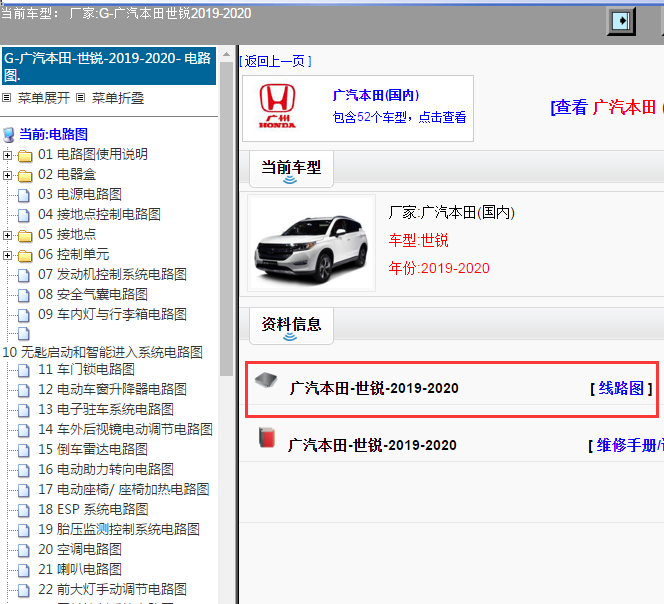The height and width of the screenshot is (604, 664).
Task: Click the grey book icon beside 线路图 row
Action: pos(266,380)
